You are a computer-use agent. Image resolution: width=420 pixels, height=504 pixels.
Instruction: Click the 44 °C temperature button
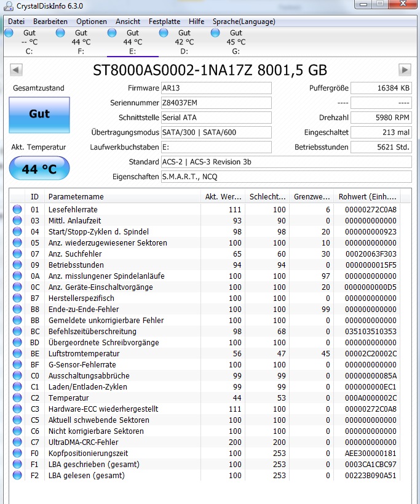point(39,169)
